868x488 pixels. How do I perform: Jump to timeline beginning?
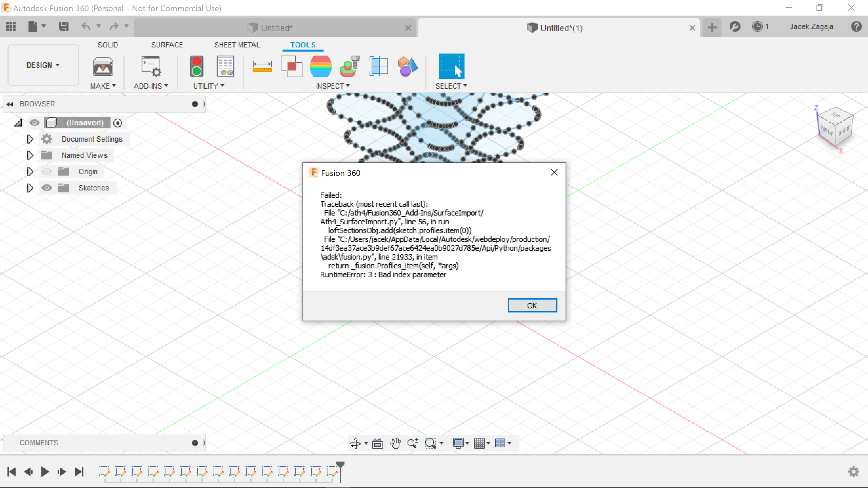[12, 471]
